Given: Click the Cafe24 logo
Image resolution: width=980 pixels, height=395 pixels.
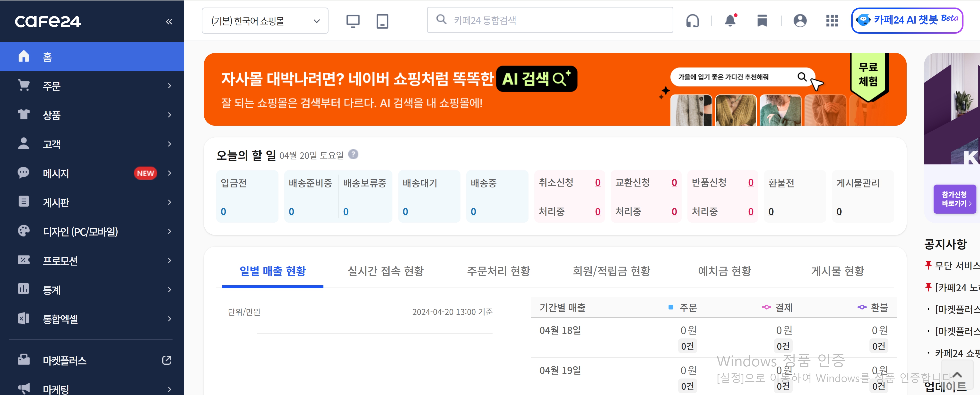Looking at the screenshot, I should [x=48, y=21].
